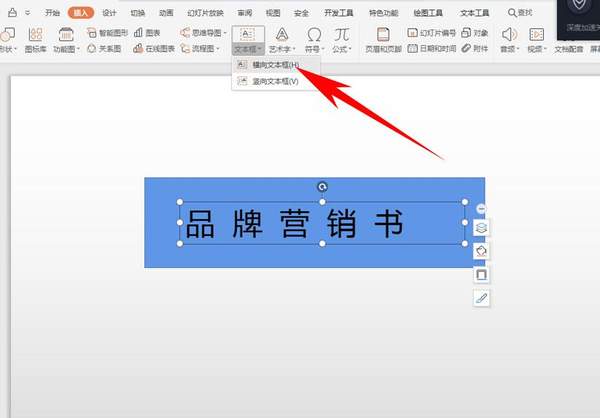Image resolution: width=600 pixels, height=418 pixels.
Task: Click the 深度加速 label in dark popup
Action: pyautogui.click(x=582, y=28)
